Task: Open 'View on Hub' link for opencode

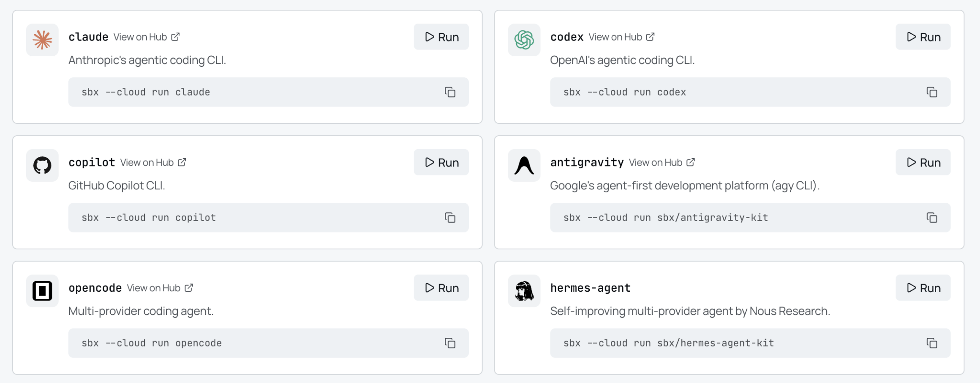Action: 160,288
